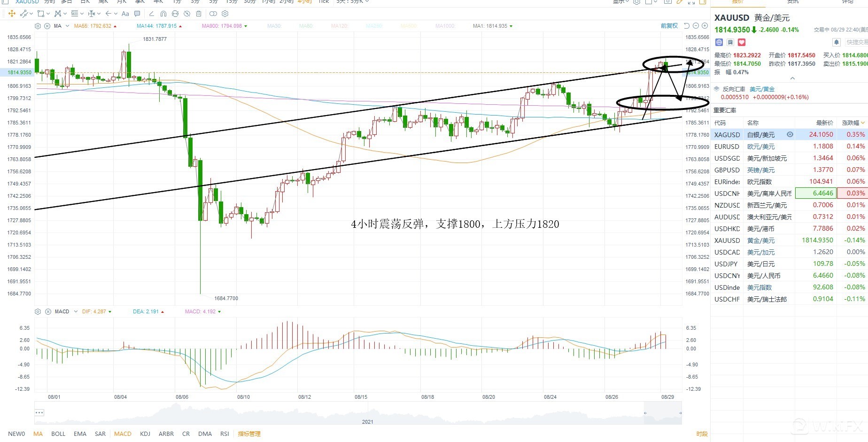
Task: Zoom in the chart
Action: [x=705, y=26]
